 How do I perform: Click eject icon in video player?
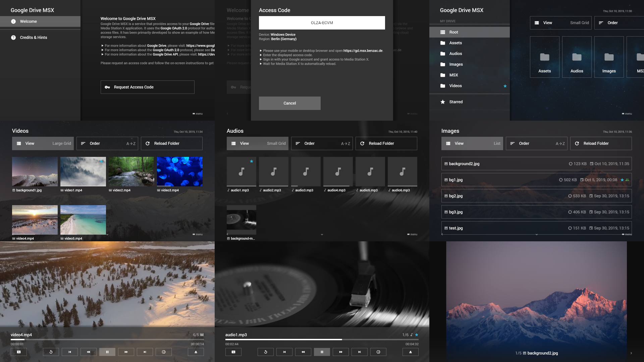(196, 352)
